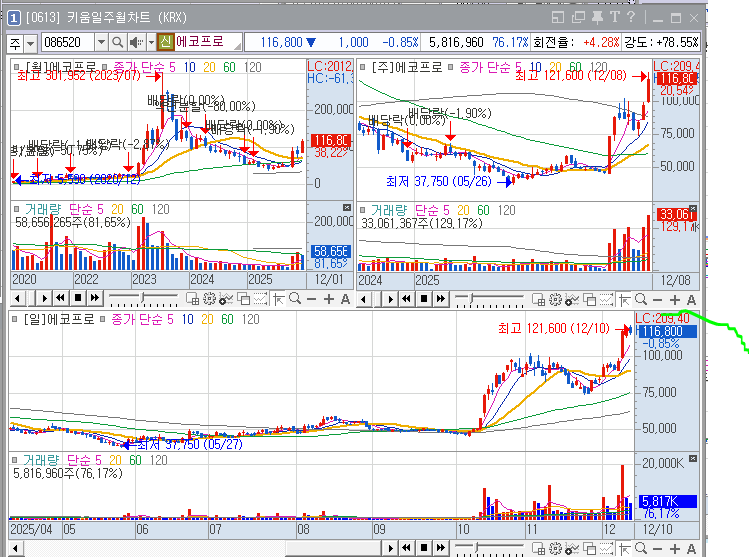Viewport: 749px width, 557px height.
Task: Click the minus zoom-out in monthly chart toolbar
Action: point(312,299)
